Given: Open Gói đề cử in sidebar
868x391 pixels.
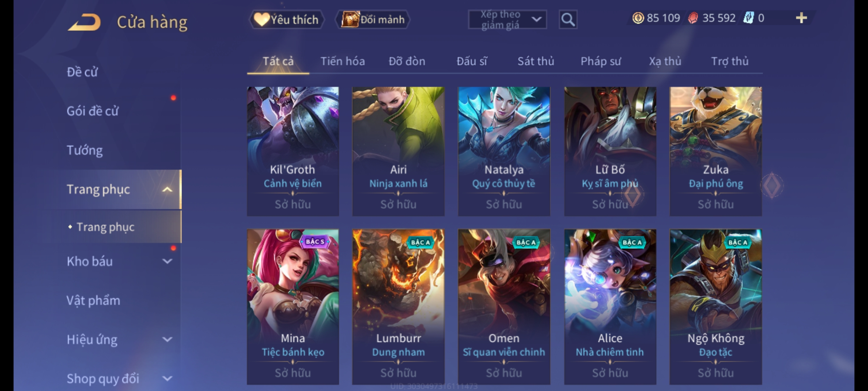Looking at the screenshot, I should coord(93,111).
